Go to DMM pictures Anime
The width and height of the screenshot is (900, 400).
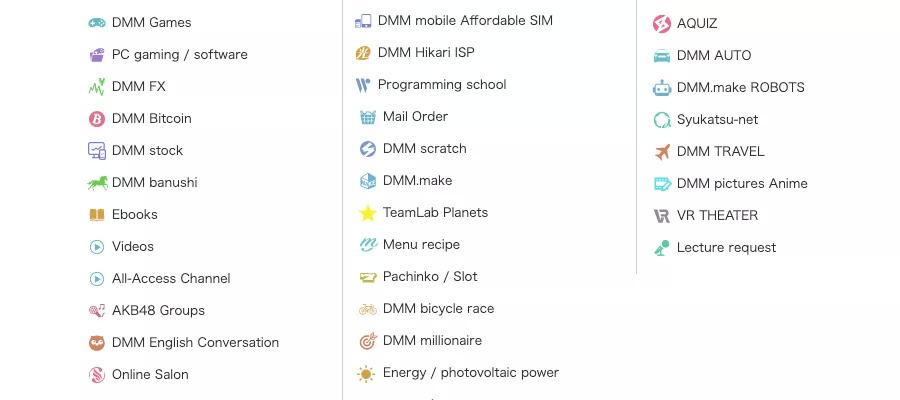tap(742, 183)
